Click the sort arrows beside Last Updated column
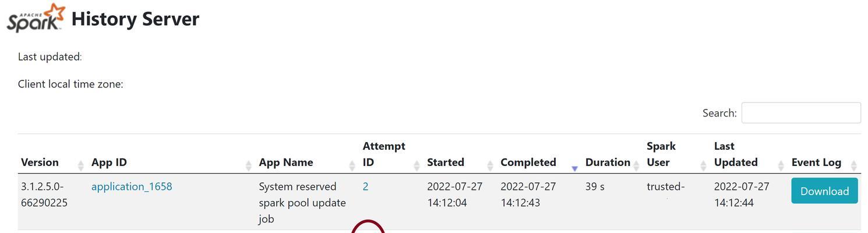This screenshot has width=868, height=233. click(x=781, y=166)
